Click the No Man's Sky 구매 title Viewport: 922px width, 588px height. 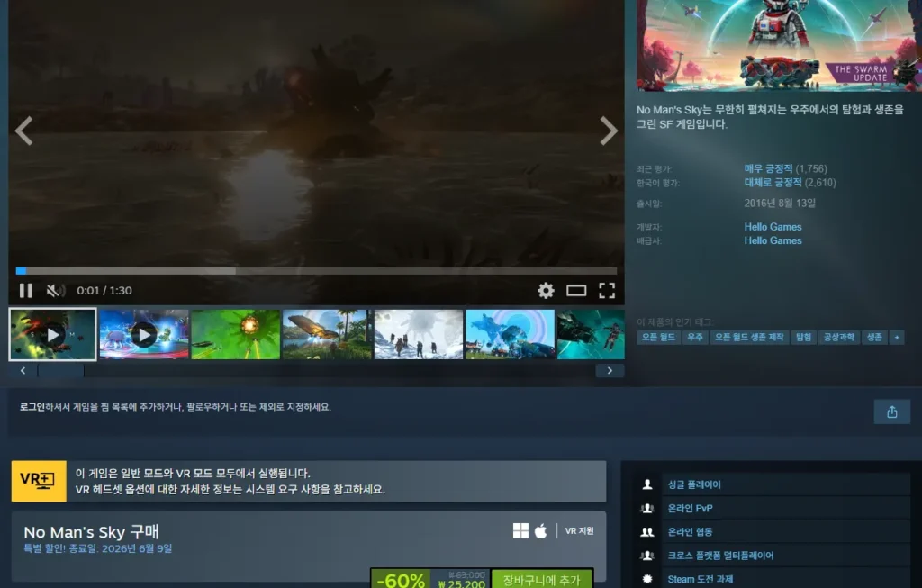tap(91, 532)
